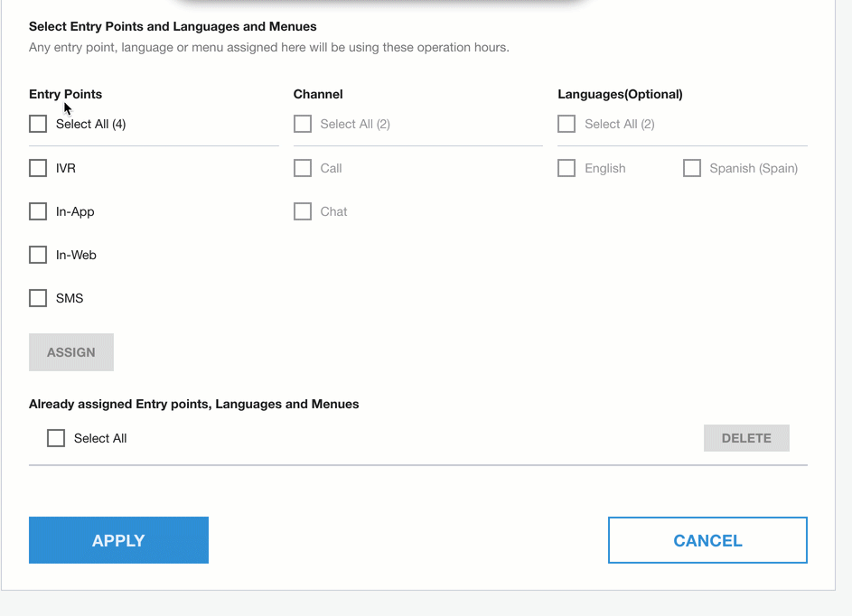Screen dimensions: 852x616
Task: Enable the Call channel checkbox
Action: click(302, 167)
